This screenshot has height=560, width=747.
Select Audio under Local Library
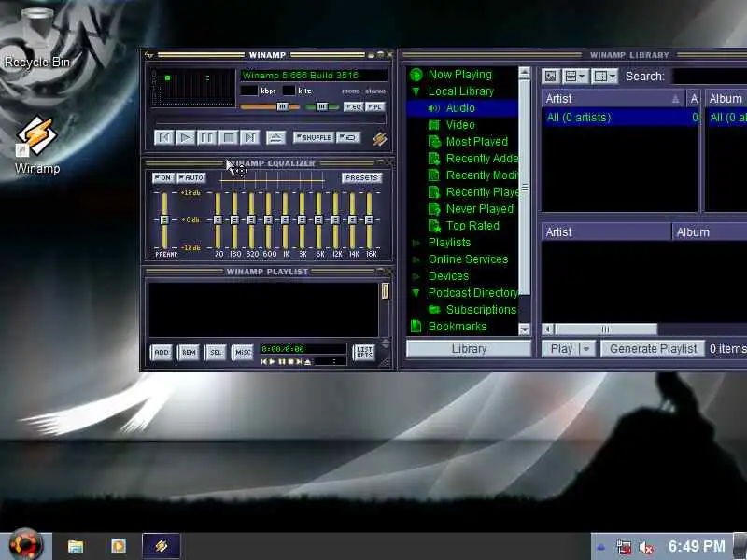click(460, 108)
